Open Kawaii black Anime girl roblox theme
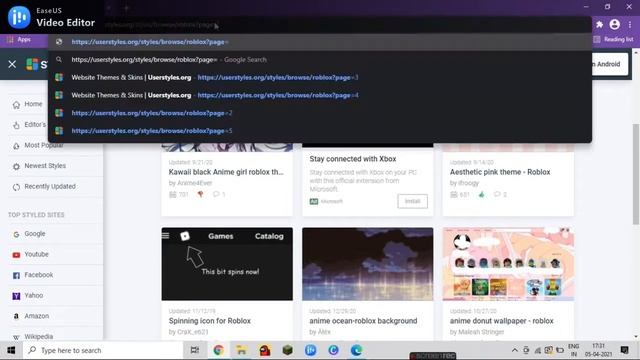Viewport: 640px width, 360px height. [x=226, y=172]
